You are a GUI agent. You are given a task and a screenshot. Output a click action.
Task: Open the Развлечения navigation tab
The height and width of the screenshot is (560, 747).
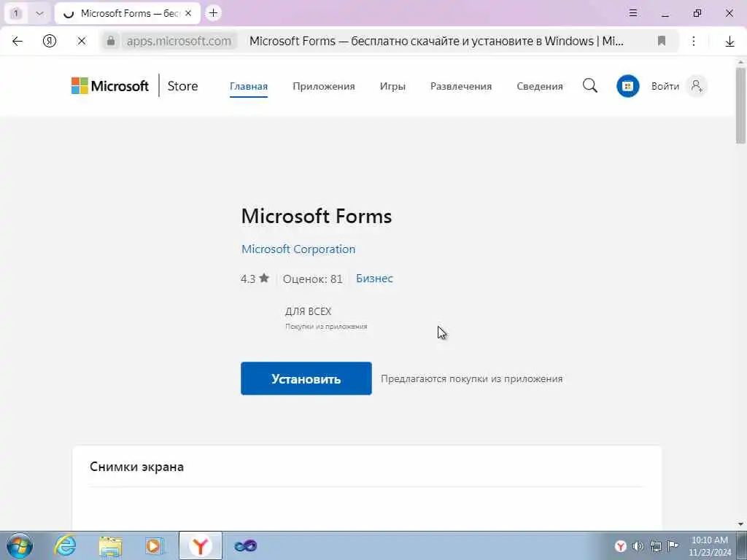pos(461,86)
